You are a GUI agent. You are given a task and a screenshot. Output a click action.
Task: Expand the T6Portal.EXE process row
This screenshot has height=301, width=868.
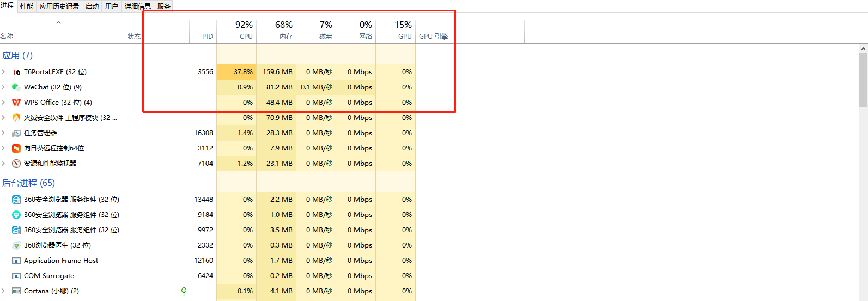(x=3, y=72)
